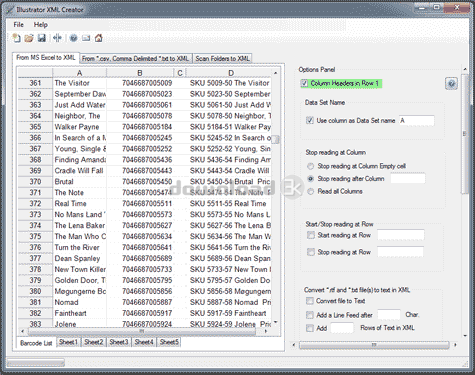Click the Illustrator XML Creator title icon
Image resolution: width=475 pixels, height=375 pixels.
point(10,10)
